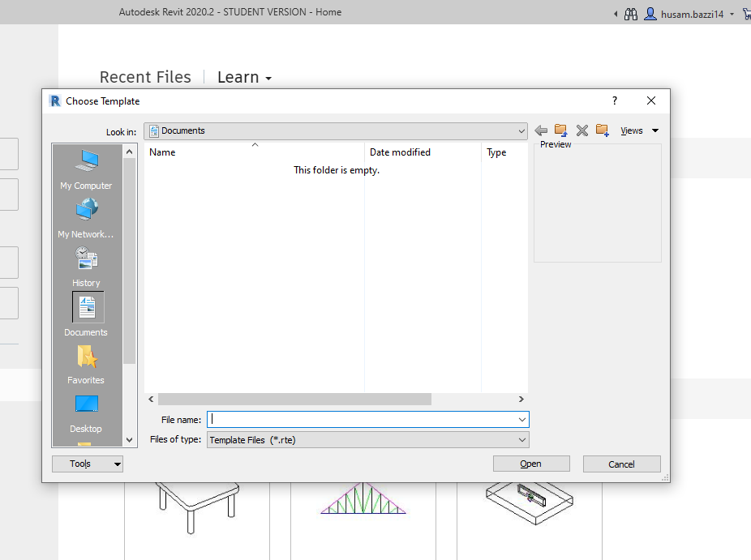
Task: Open My Network places shortcut
Action: coord(86,219)
